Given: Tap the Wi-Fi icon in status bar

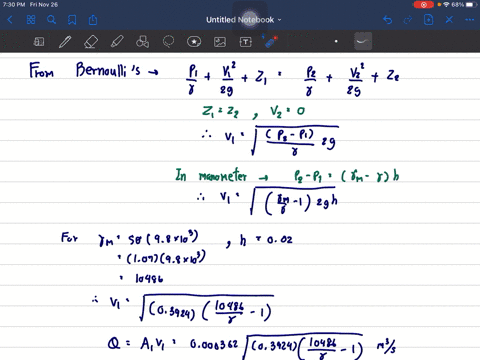Looking at the screenshot, I should point(446,5).
